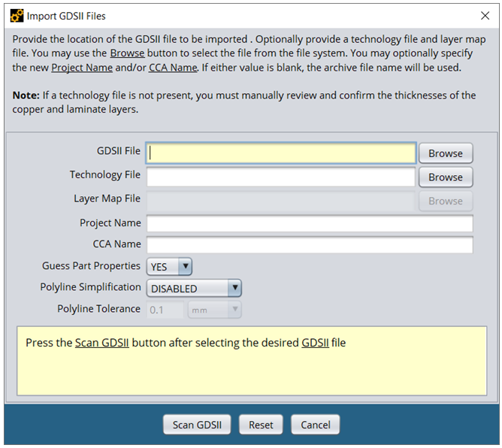Close the Import GDSII Files dialog
The width and height of the screenshot is (502, 448).
(485, 15)
